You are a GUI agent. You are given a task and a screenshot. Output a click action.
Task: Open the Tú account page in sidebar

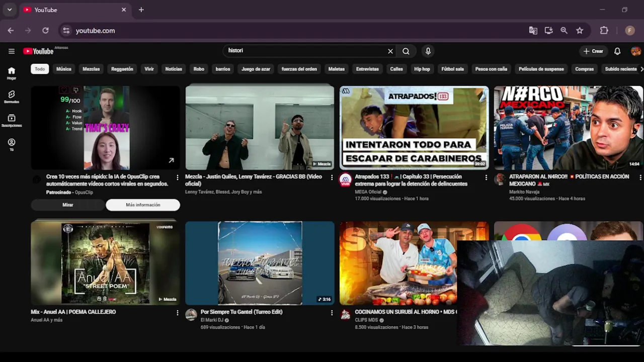point(12,145)
